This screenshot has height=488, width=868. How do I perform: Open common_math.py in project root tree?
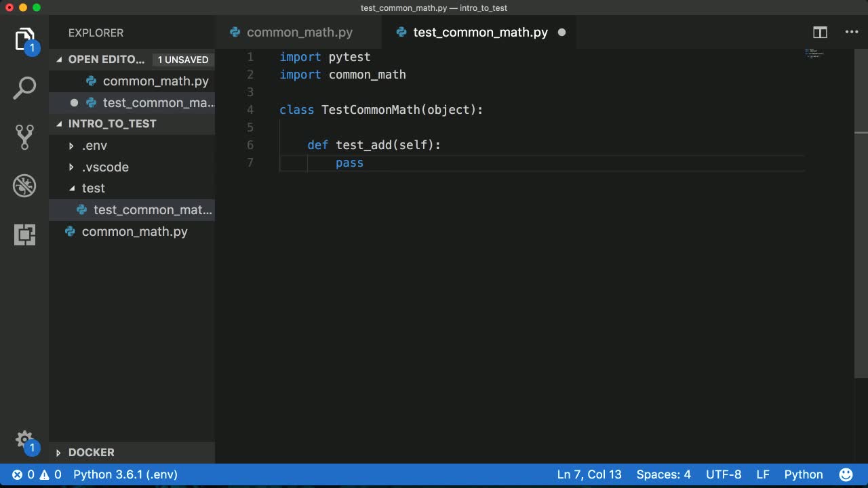pyautogui.click(x=134, y=232)
